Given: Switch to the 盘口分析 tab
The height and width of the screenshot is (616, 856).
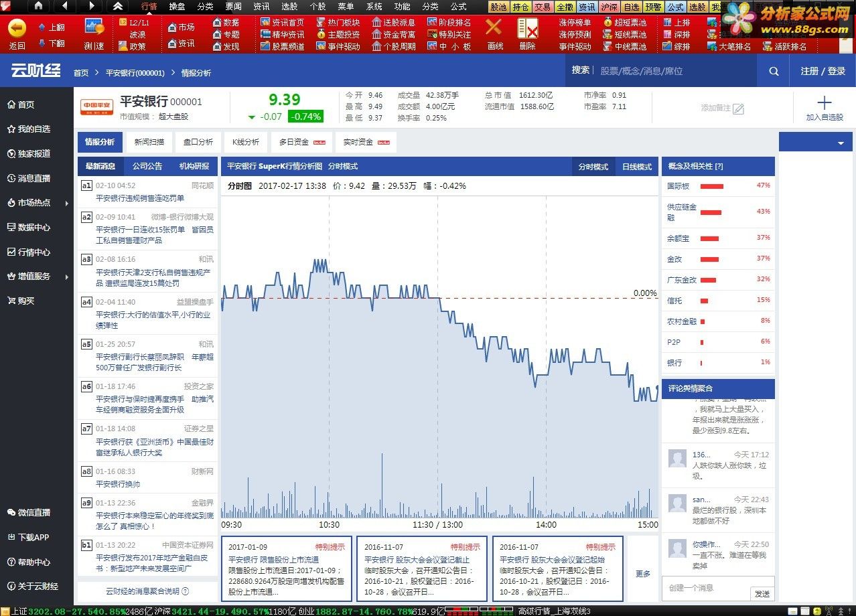Looking at the screenshot, I should (199, 142).
